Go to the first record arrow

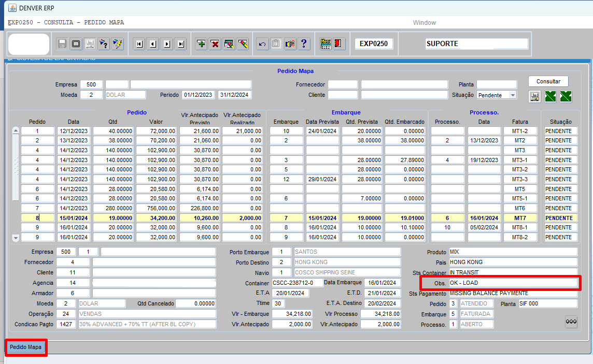click(x=139, y=44)
